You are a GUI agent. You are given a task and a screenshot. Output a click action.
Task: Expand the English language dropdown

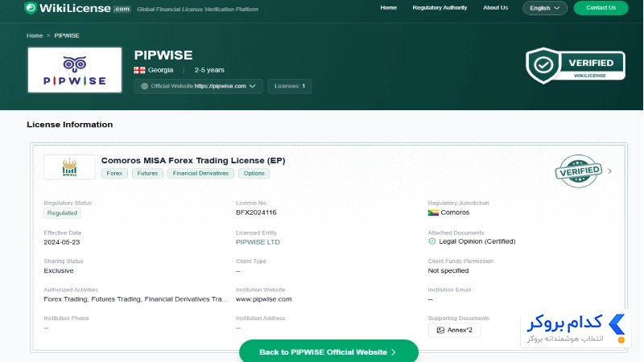pos(545,8)
